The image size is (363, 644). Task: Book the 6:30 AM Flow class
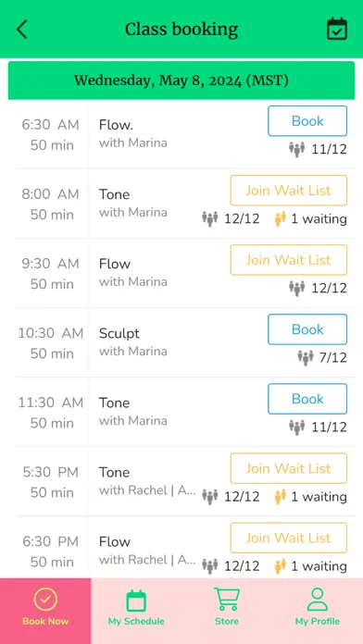(x=307, y=120)
